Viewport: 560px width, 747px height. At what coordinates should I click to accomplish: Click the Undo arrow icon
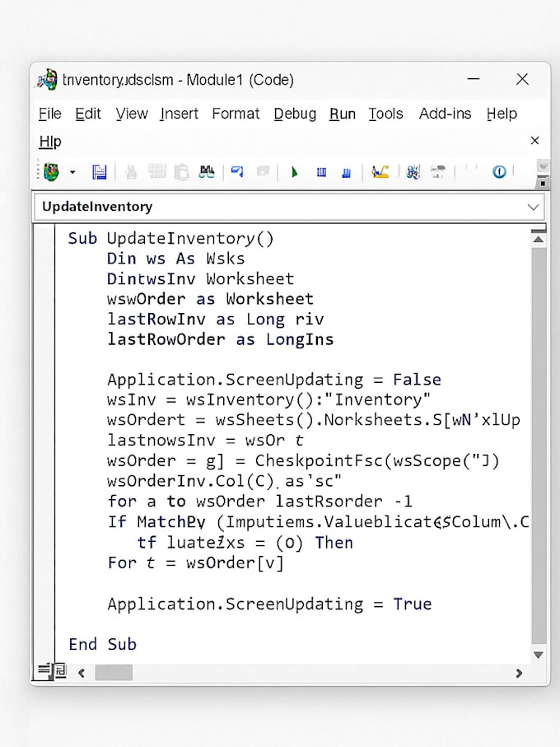[237, 171]
